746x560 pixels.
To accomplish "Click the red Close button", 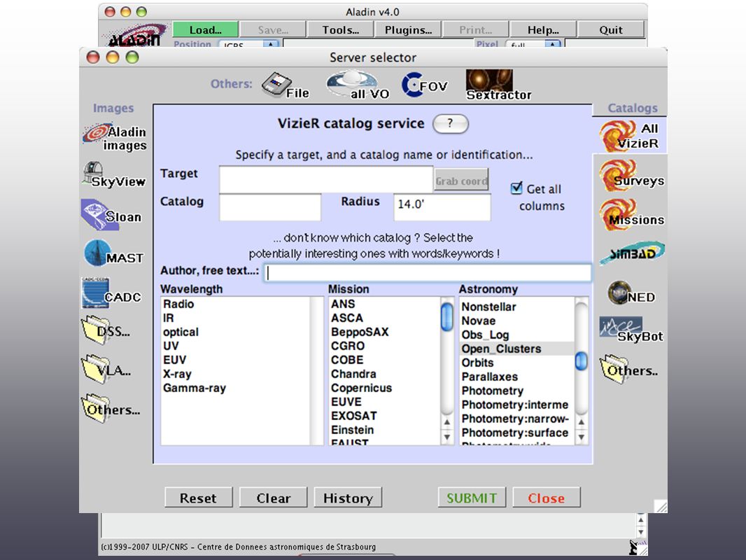I will (546, 498).
